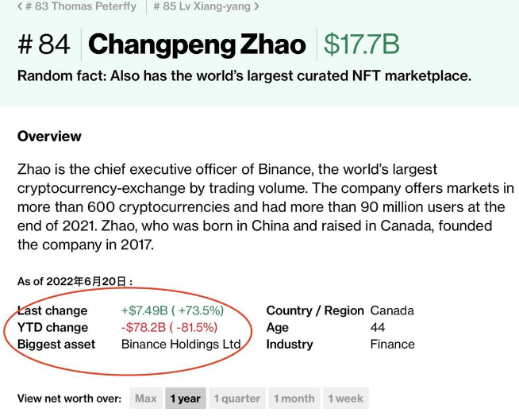This screenshot has height=420, width=519.
Task: Click the As of 2022 date label
Action: [75, 282]
